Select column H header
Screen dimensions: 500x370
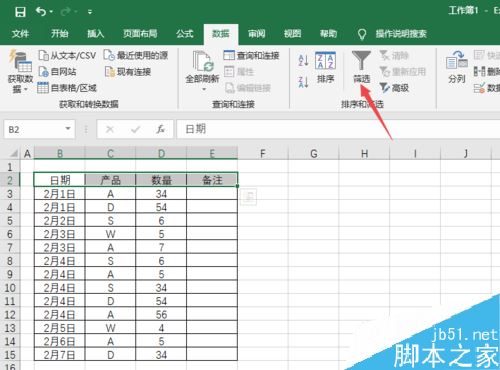click(364, 154)
